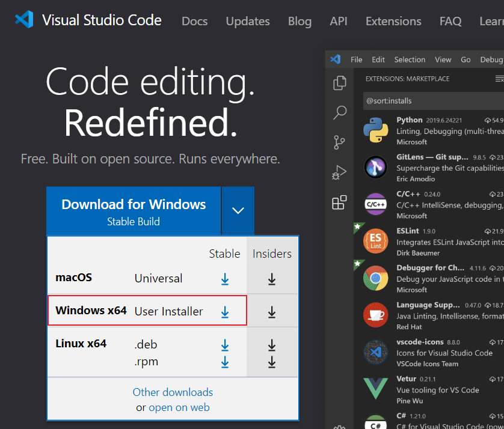Click the Eric Amodio publisher name

pos(416,179)
